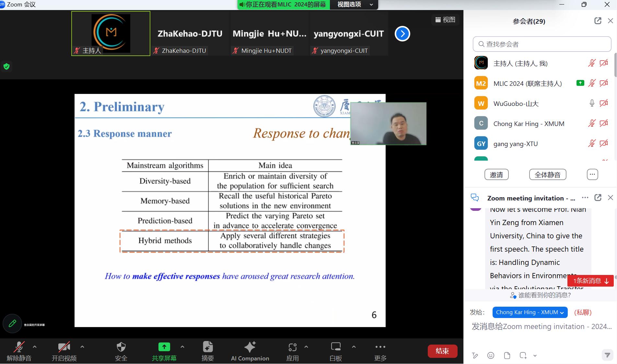Attach a file in chat
Viewport: 617px width, 364px height.
click(507, 356)
